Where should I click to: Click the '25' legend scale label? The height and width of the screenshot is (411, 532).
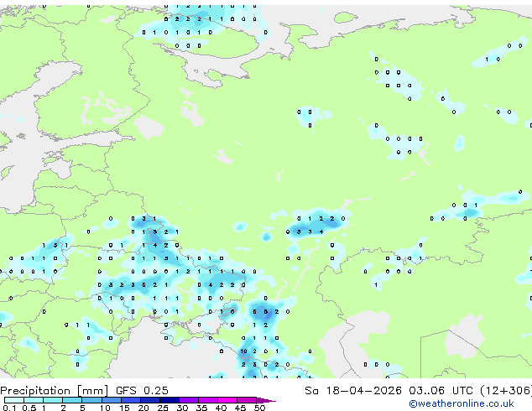click(x=163, y=408)
